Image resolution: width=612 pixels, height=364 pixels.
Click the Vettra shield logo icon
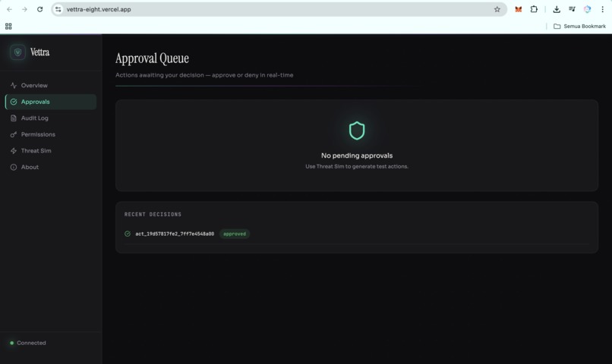[17, 52]
